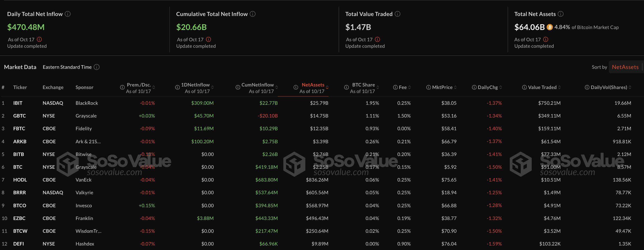Image resolution: width=644 pixels, height=250 pixels.
Task: Sort by DailyVol(Shares) arrows
Action: [630, 87]
